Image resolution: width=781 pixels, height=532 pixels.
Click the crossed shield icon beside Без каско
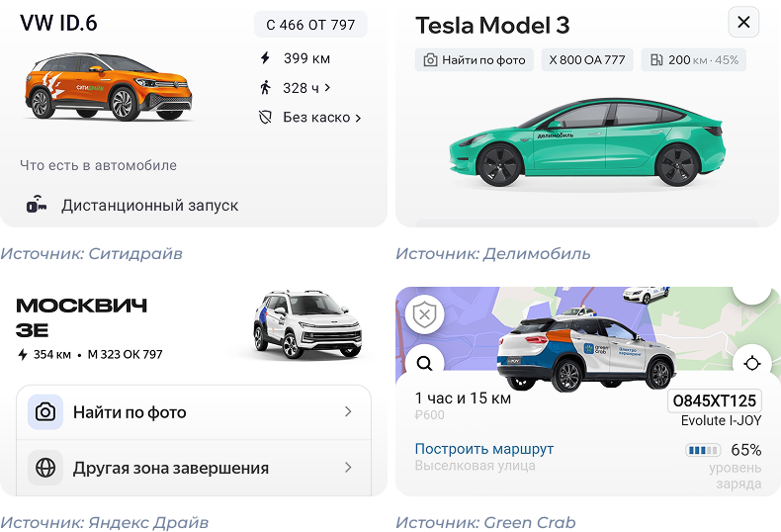click(265, 117)
